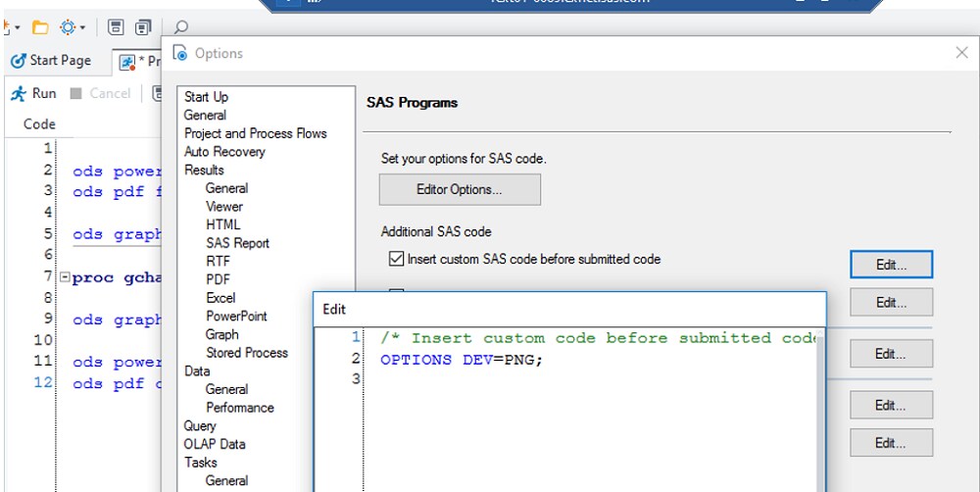Select HTML under Results

coord(222,224)
